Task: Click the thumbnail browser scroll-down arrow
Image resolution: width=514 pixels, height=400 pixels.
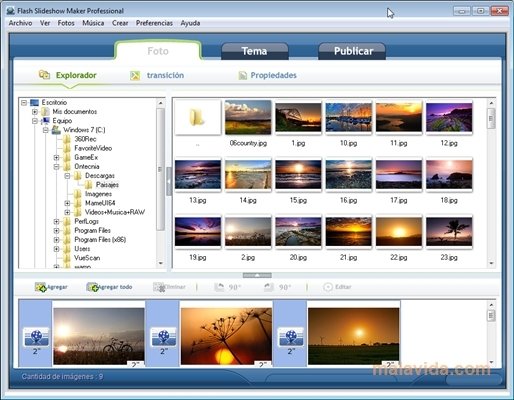Action: click(491, 263)
